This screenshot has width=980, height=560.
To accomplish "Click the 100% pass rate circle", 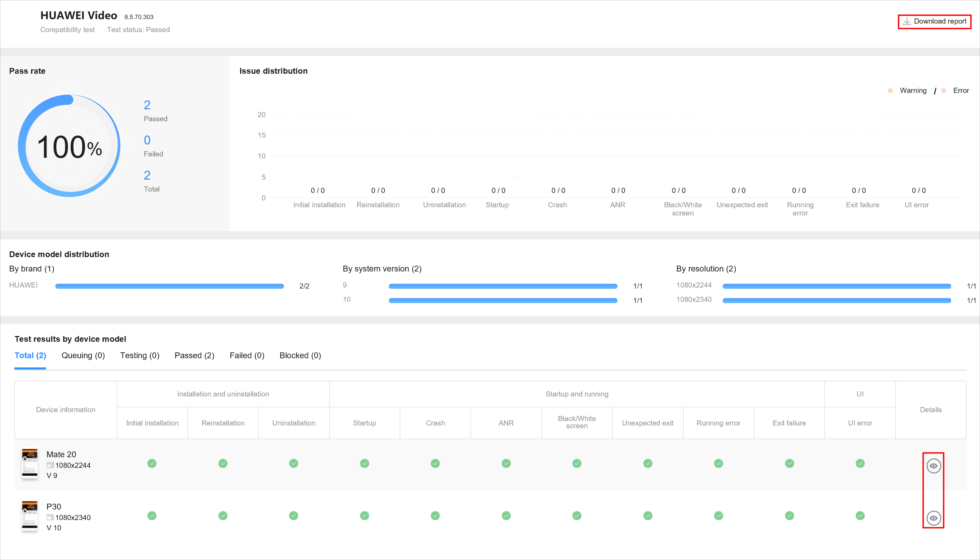I will point(69,146).
